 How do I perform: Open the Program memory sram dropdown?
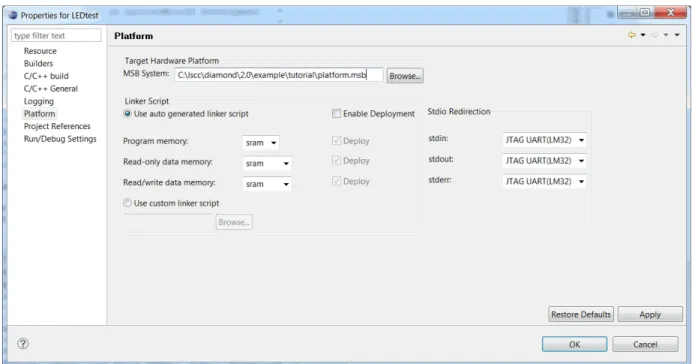pyautogui.click(x=261, y=143)
